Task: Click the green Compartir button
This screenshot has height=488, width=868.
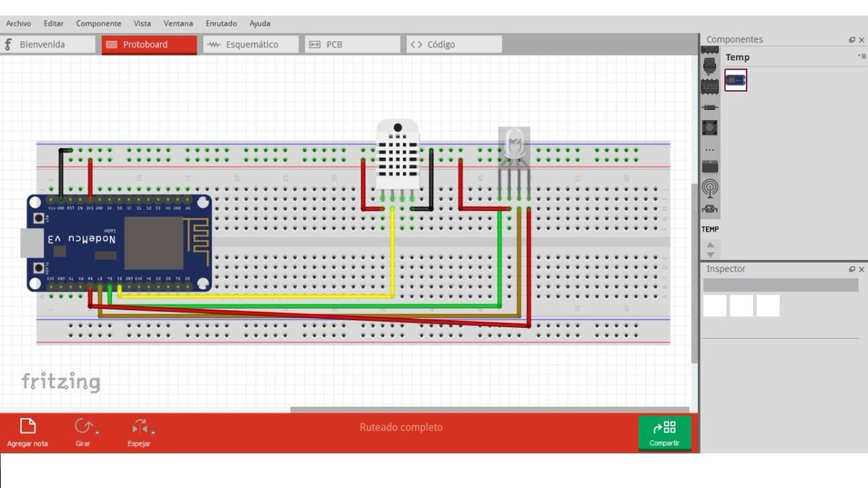Action: 664,433
